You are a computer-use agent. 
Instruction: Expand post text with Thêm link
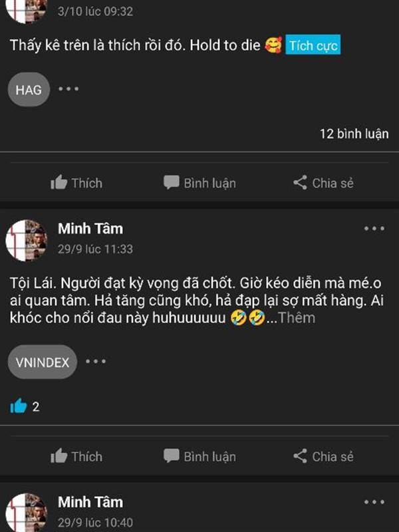click(297, 318)
